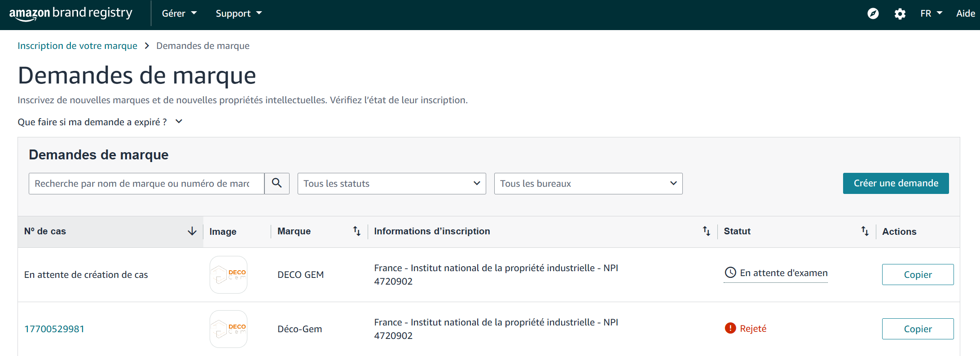
Task: Open the Déco-Gem logo thumbnail
Action: click(229, 329)
